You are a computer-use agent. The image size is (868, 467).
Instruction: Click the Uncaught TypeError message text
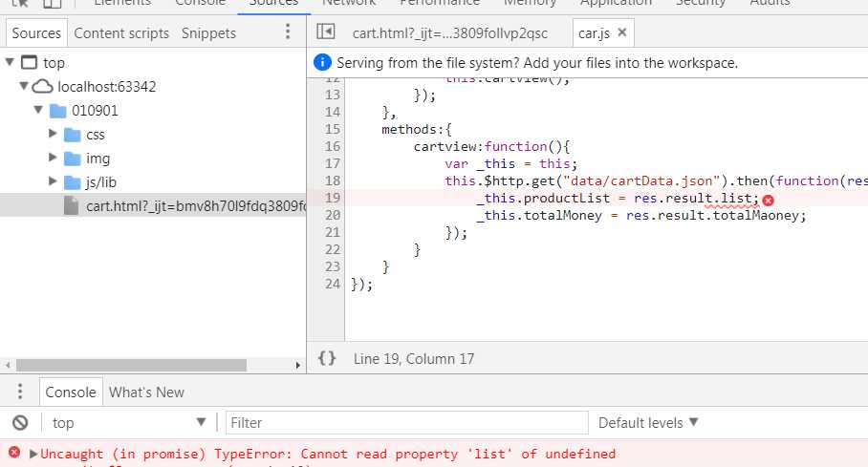[328, 454]
